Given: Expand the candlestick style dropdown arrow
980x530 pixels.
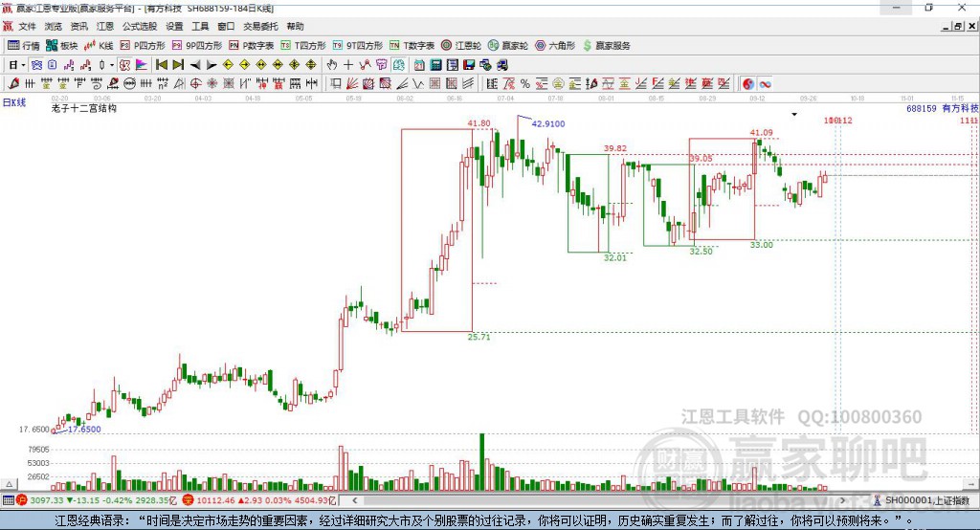Looking at the screenshot, I should tap(112, 65).
